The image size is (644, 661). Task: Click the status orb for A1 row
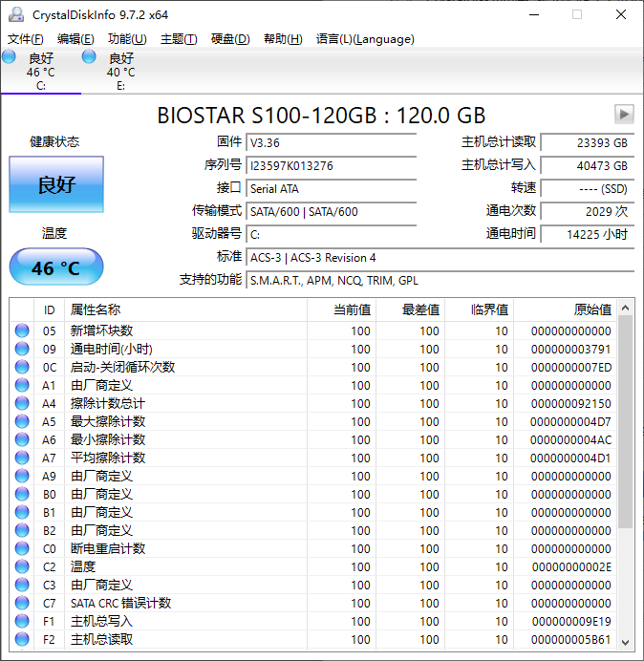22,385
